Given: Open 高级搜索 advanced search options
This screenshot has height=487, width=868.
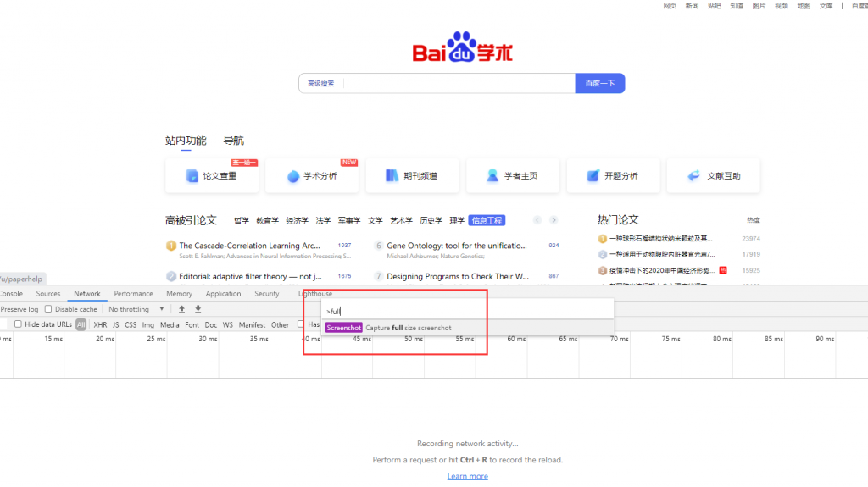Looking at the screenshot, I should point(320,83).
